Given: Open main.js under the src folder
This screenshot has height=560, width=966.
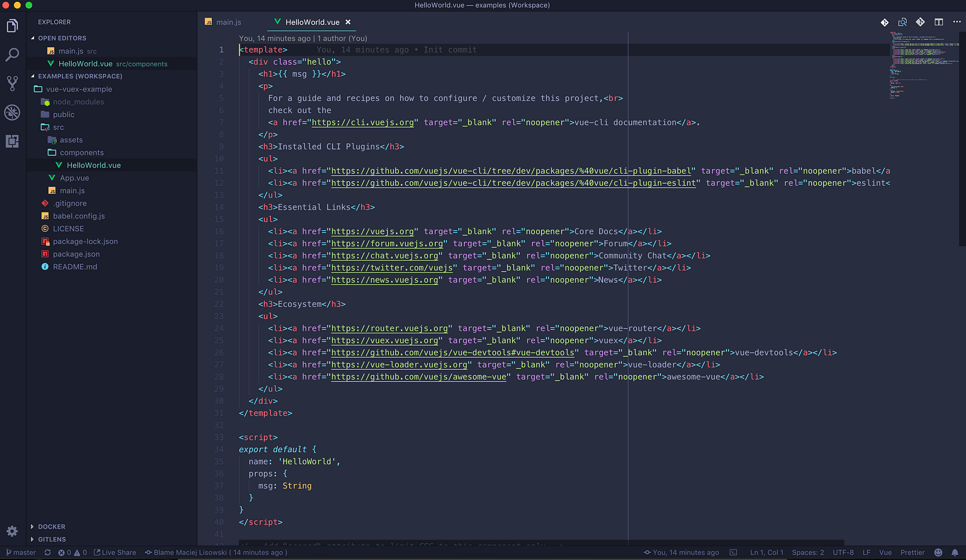Looking at the screenshot, I should pyautogui.click(x=72, y=191).
